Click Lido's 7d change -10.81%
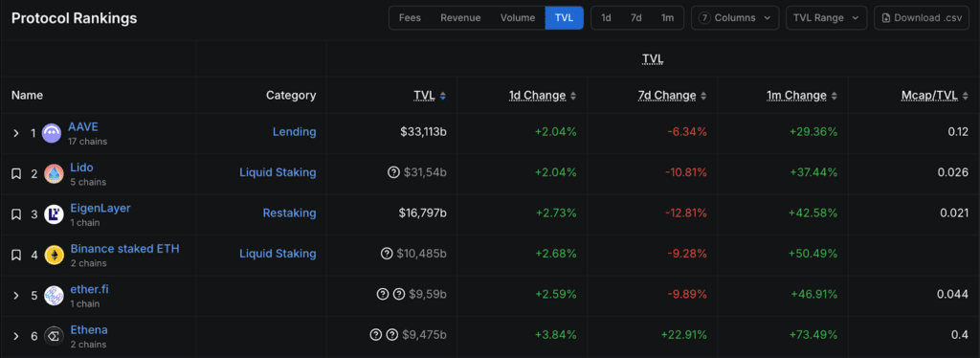 (x=685, y=172)
